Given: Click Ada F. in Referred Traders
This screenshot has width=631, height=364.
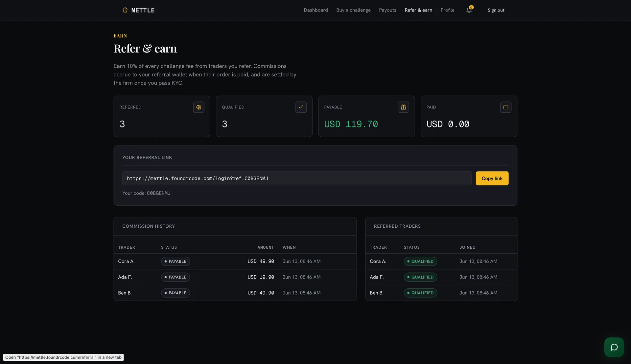Looking at the screenshot, I should pos(377,277).
